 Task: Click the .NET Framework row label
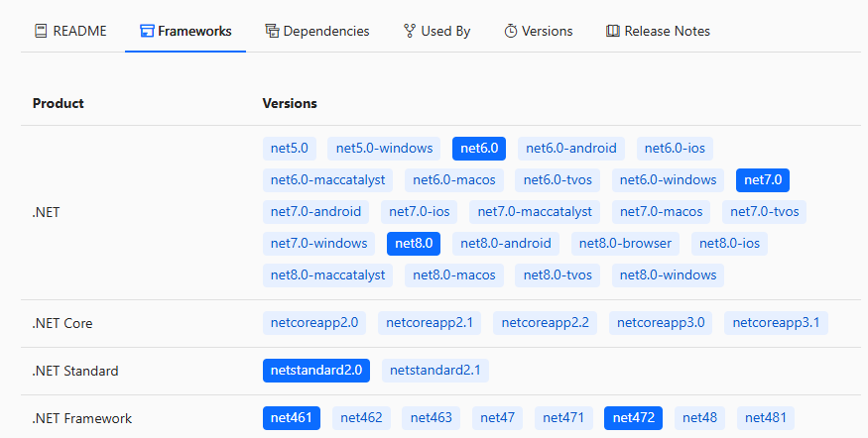tap(82, 418)
